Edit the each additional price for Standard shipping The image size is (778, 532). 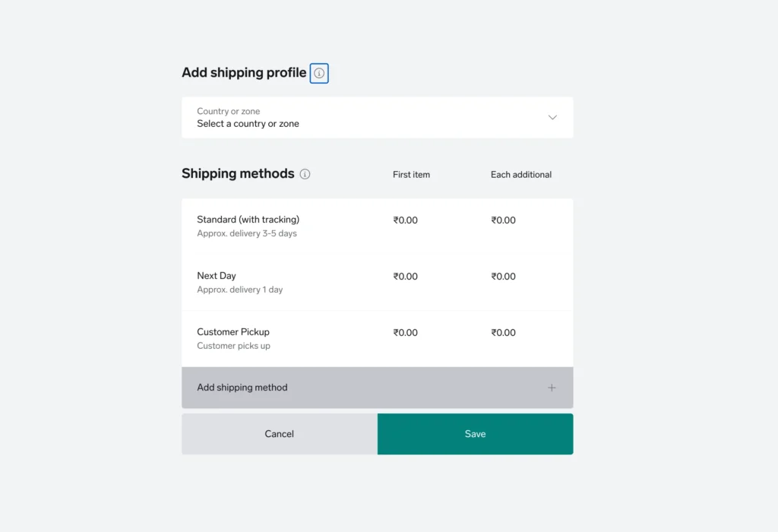[503, 220]
